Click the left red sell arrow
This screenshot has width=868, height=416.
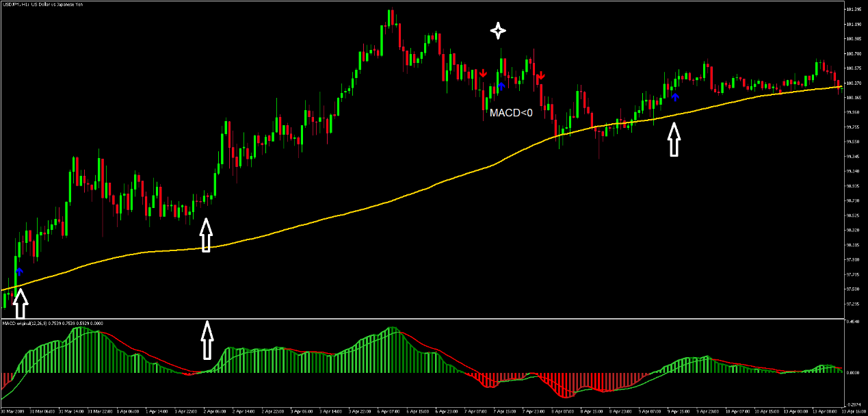point(483,73)
